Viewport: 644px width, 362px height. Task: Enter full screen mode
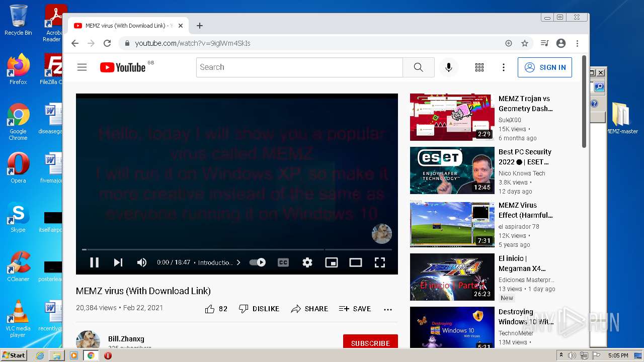pyautogui.click(x=380, y=262)
